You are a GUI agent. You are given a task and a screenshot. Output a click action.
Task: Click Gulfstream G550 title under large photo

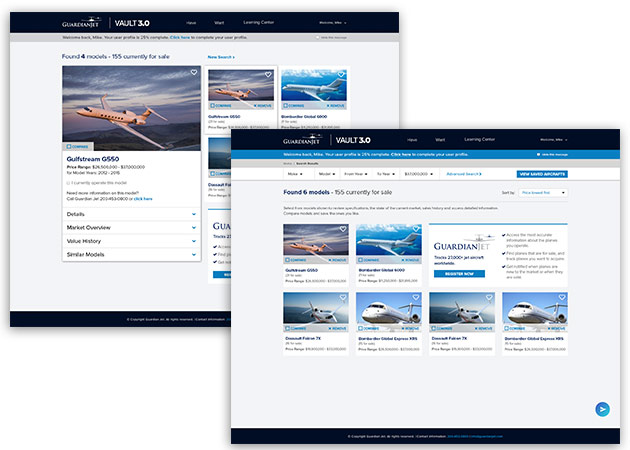[93, 159]
